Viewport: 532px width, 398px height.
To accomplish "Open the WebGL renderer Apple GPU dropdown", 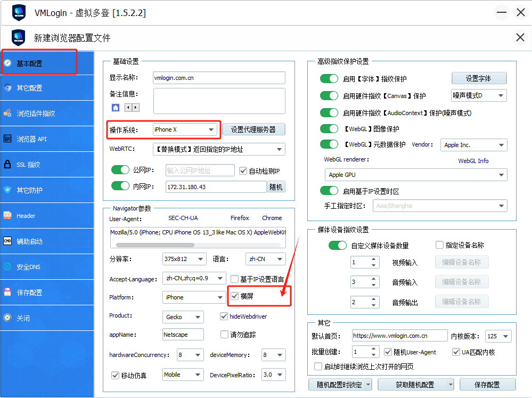I will click(x=416, y=175).
